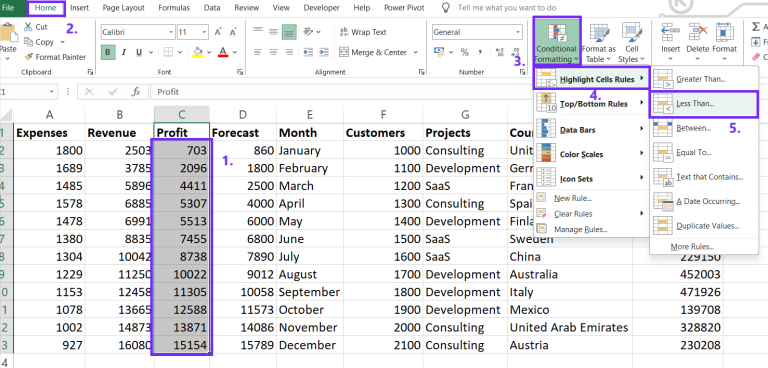Image resolution: width=768 pixels, height=368 pixels.
Task: Expand Cell Styles dropdown
Action: (x=631, y=43)
